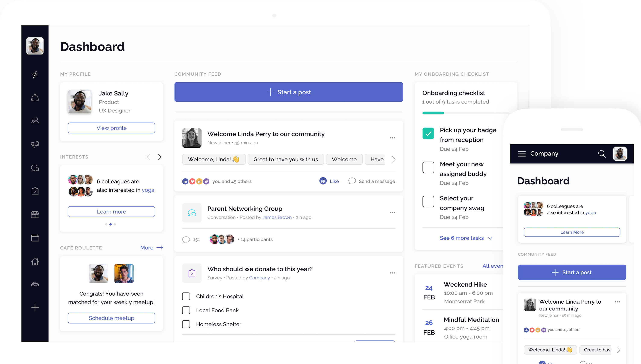Open options menu on Parent Networking Group post
The width and height of the screenshot is (641, 364).
[392, 213]
